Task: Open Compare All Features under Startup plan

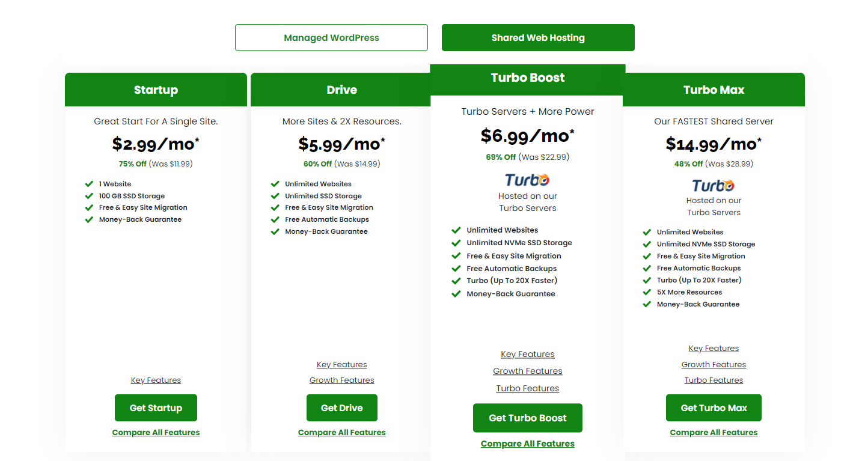Action: tap(156, 433)
